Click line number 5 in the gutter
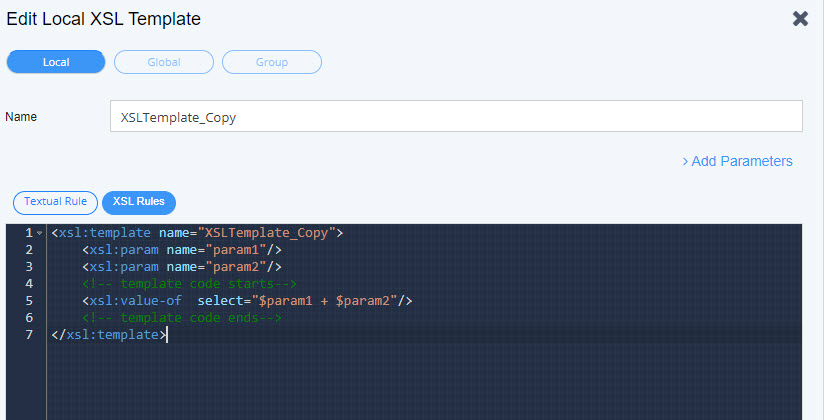 pyautogui.click(x=30, y=301)
